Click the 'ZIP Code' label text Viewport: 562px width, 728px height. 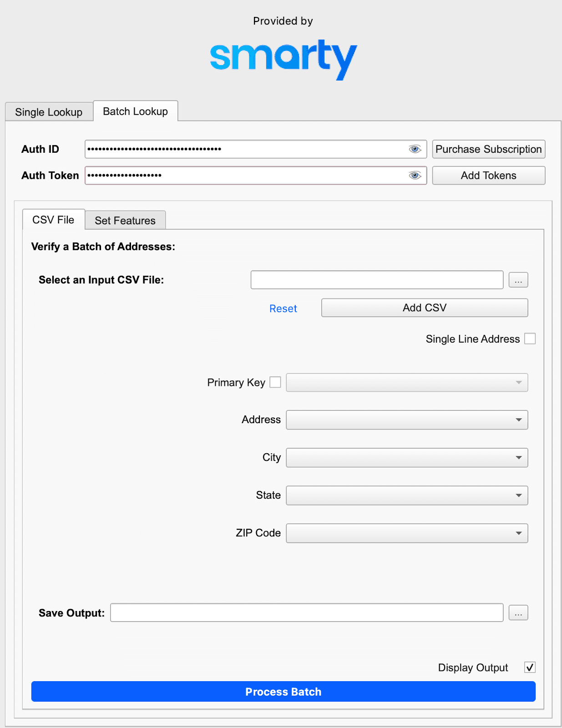coord(258,533)
